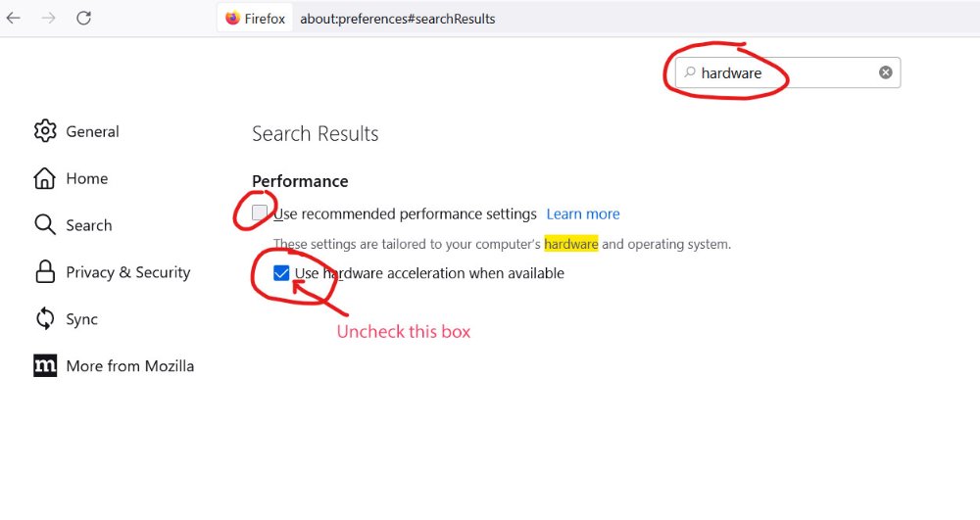The width and height of the screenshot is (980, 520).
Task: Enable recommended performance settings checkbox
Action: click(260, 213)
